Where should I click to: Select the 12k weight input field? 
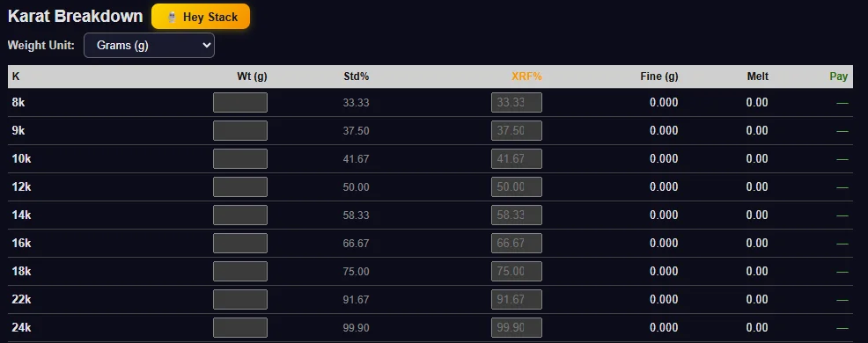pyautogui.click(x=240, y=187)
